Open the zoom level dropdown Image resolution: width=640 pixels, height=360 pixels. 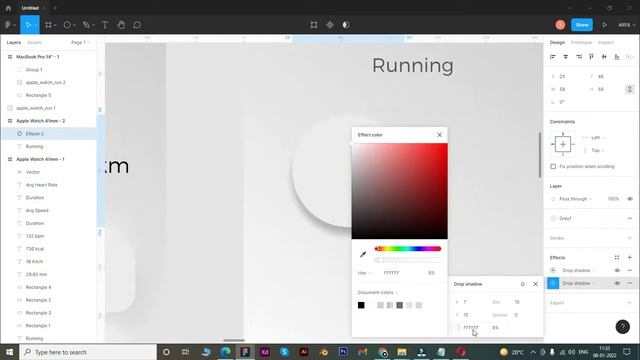tap(626, 25)
